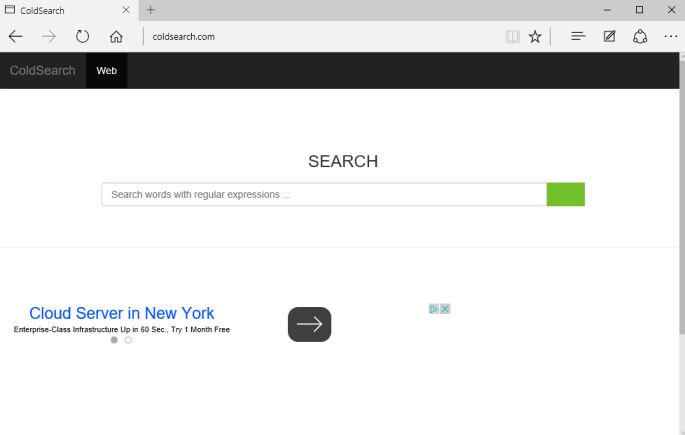Click the browser forward arrow
The image size is (685, 435).
(x=49, y=36)
